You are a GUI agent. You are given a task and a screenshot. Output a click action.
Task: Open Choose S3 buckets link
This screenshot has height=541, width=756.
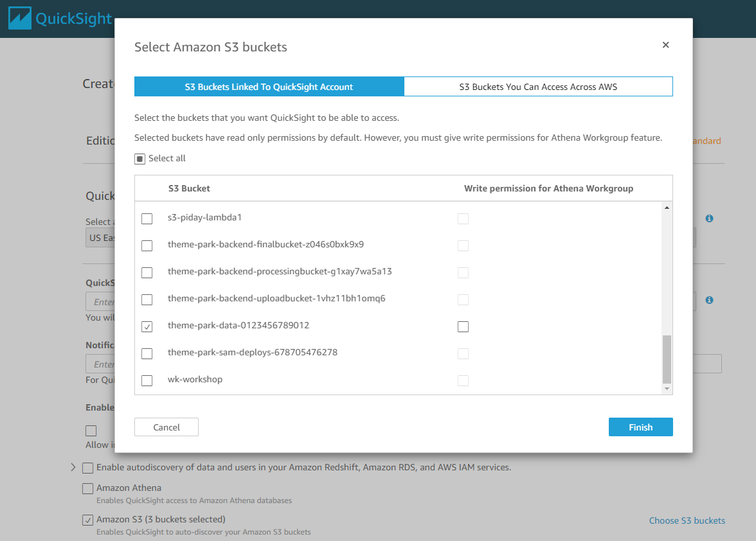(687, 521)
